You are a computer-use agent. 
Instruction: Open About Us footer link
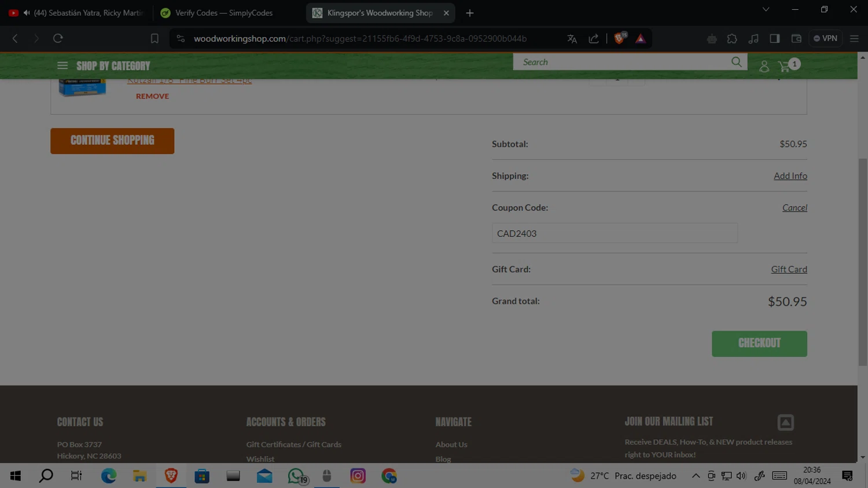[x=451, y=445]
